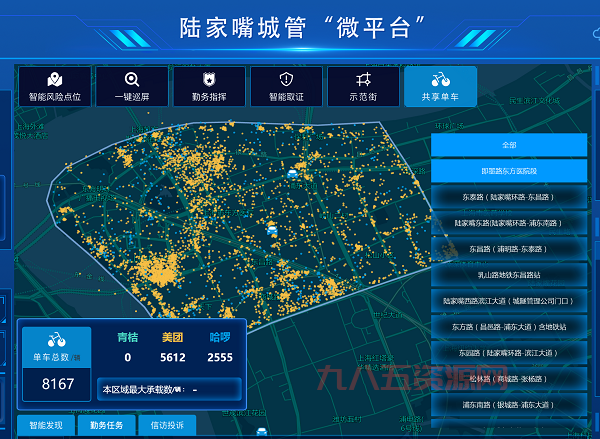Screen dimensions: 600x439
Task: Open the 勤务指挥 badge module
Action: tap(209, 86)
